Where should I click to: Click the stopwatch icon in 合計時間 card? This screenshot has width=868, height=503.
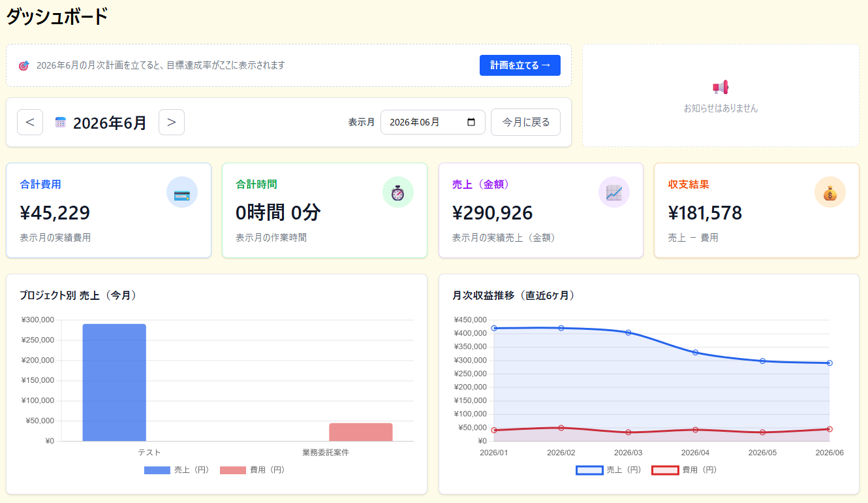click(398, 193)
